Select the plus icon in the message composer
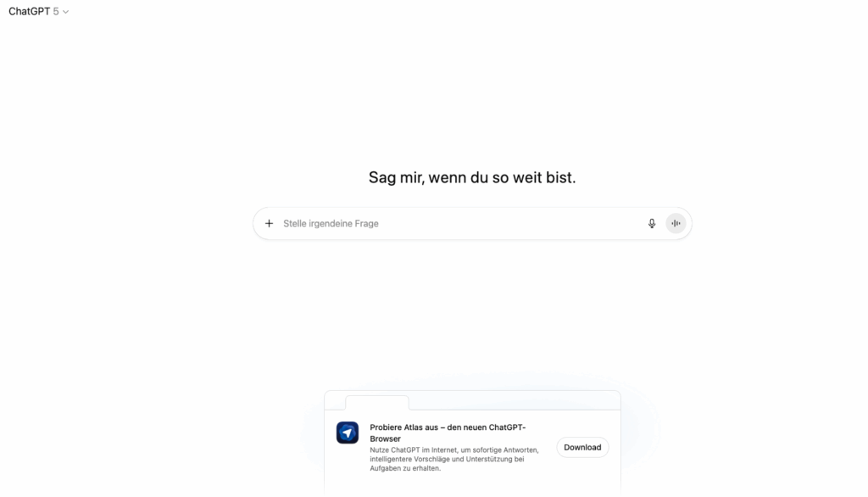This screenshot has height=497, width=868. [x=269, y=223]
